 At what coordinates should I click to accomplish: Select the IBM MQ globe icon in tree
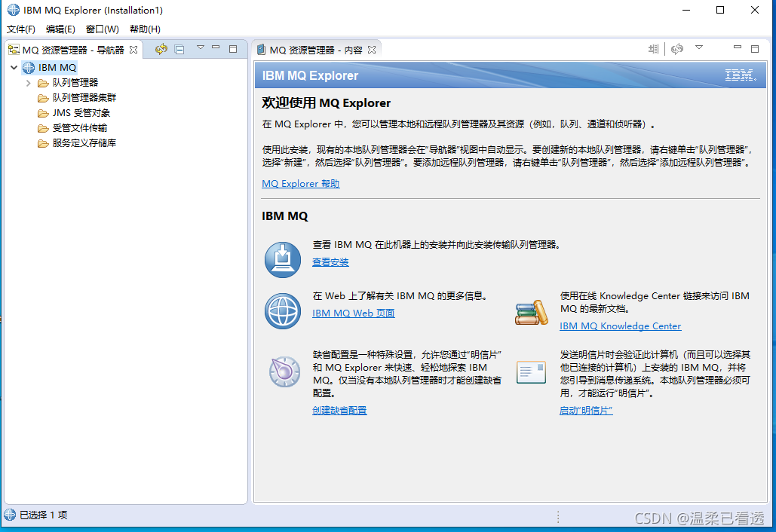pos(29,68)
